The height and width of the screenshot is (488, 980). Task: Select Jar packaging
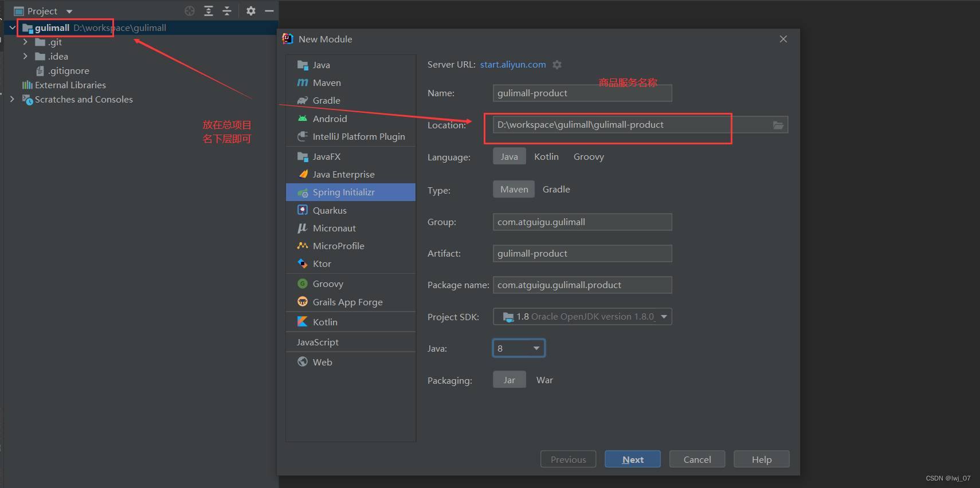(509, 380)
